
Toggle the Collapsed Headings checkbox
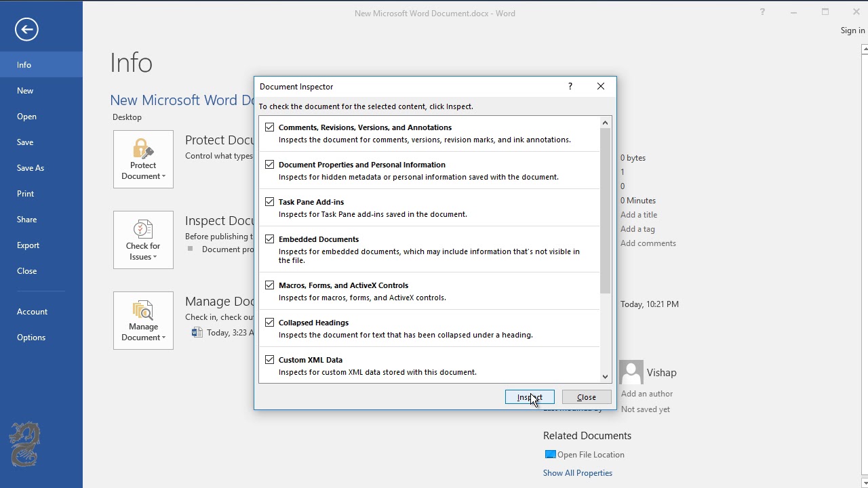click(x=270, y=323)
